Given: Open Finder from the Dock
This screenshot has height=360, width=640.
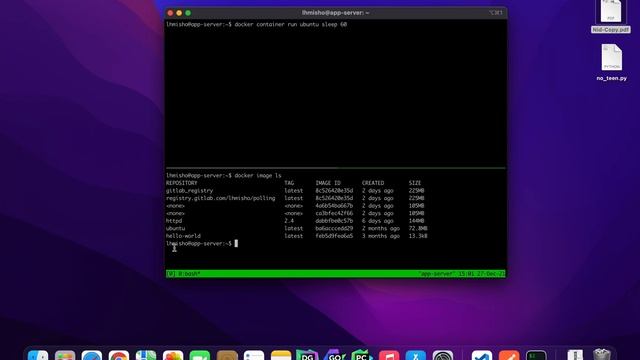Looking at the screenshot, I should coord(38,355).
